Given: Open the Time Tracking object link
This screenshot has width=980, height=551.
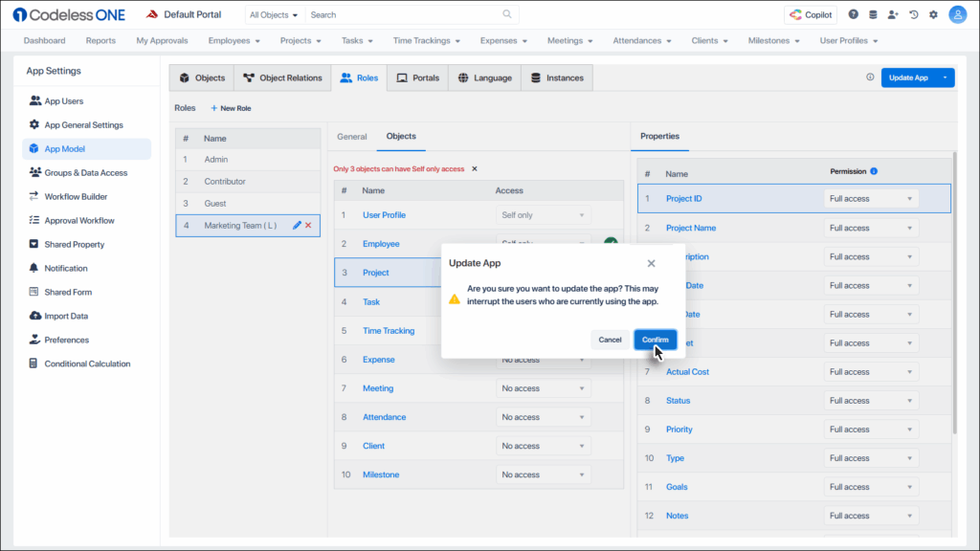Looking at the screenshot, I should point(389,330).
